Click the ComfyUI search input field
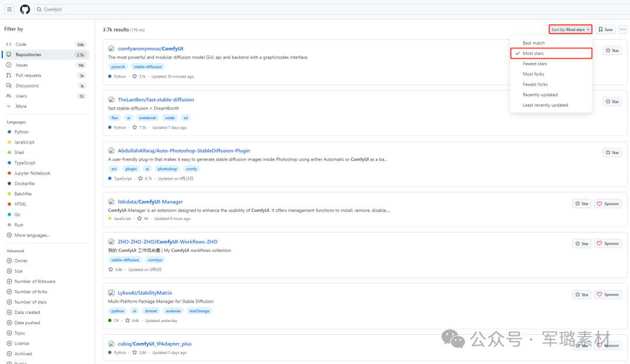This screenshot has width=630, height=364. point(332,9)
